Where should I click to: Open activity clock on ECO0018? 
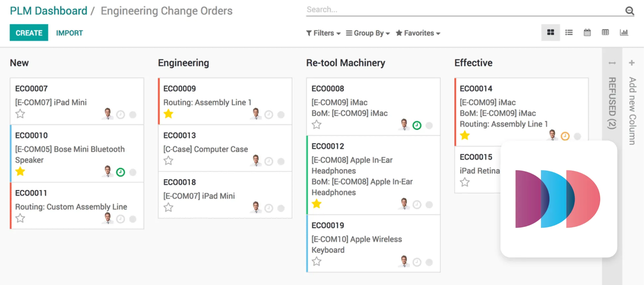coord(269,208)
